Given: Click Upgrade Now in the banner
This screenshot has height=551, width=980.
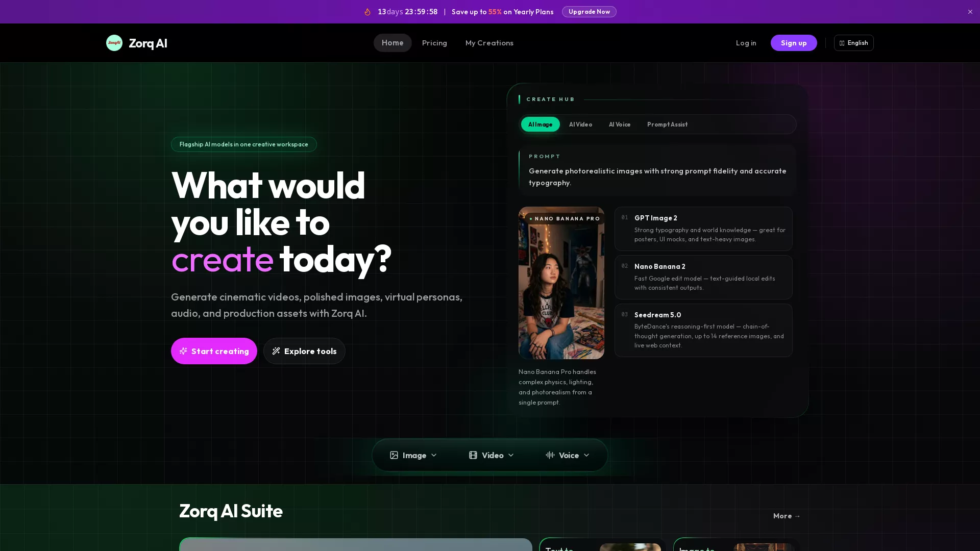Looking at the screenshot, I should point(589,12).
